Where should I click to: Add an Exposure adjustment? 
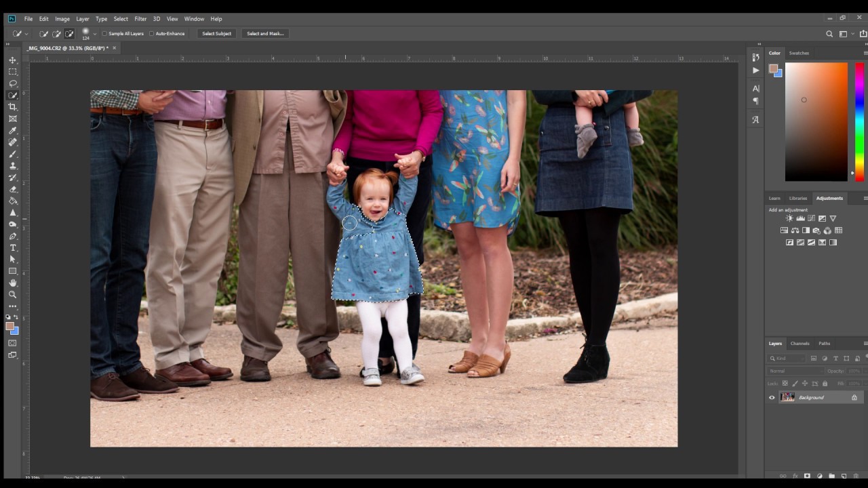pos(822,218)
